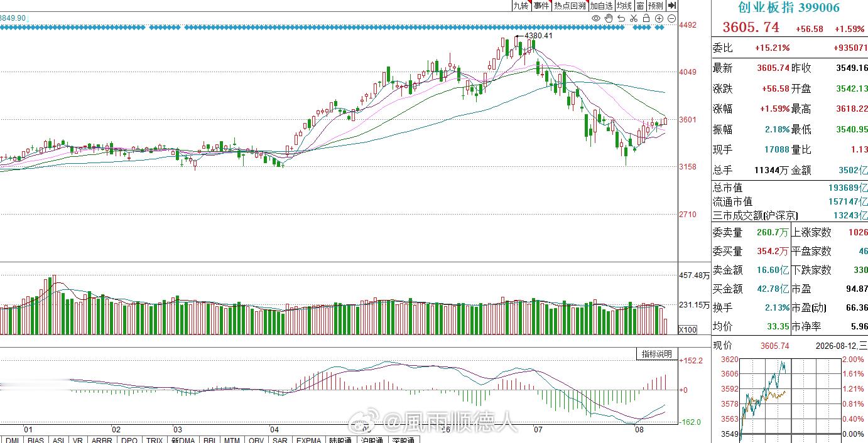Toggle 均线 moving average lines
The width and height of the screenshot is (868, 443).
click(624, 6)
